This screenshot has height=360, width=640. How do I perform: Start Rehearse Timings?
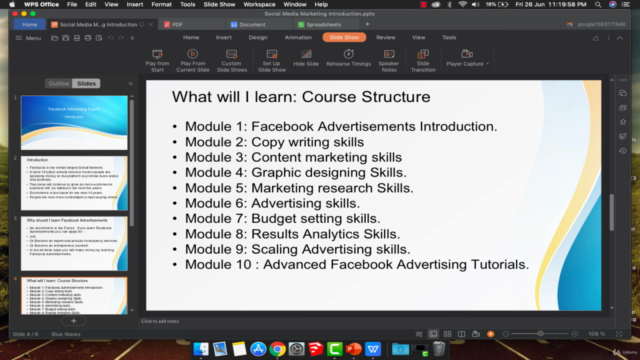click(348, 58)
